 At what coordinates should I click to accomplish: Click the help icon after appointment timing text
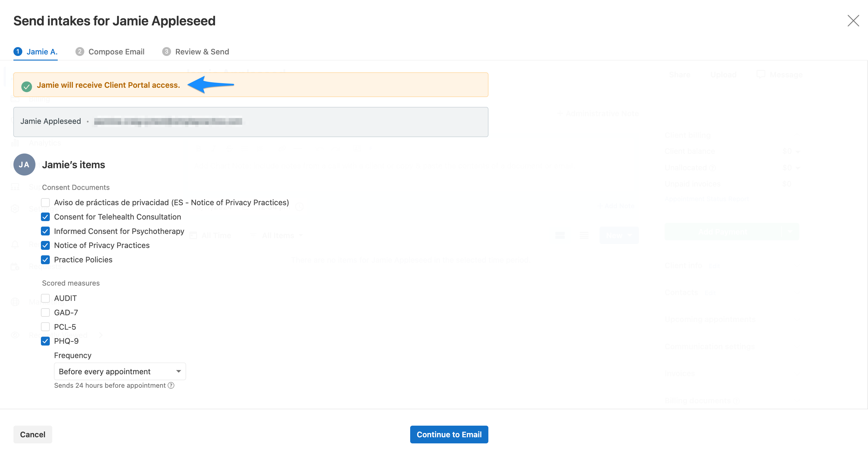[171, 386]
